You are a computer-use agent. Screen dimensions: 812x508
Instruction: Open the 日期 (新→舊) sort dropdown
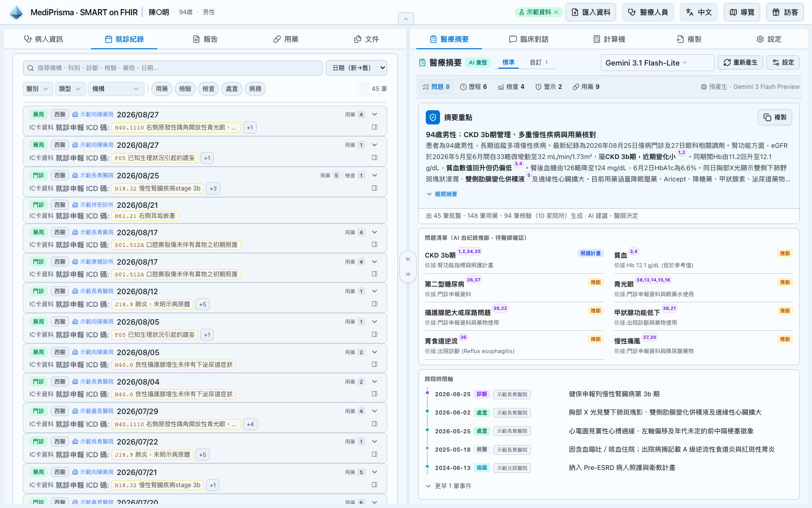(x=356, y=68)
